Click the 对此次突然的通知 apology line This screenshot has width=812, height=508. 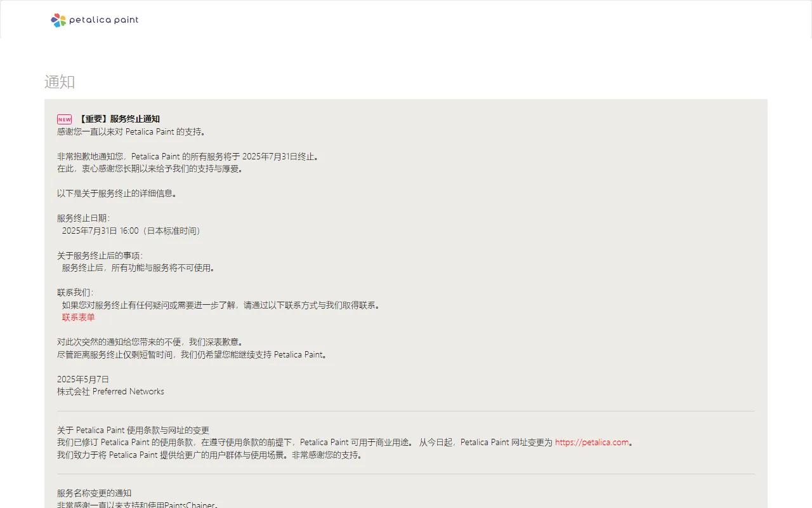coord(150,342)
